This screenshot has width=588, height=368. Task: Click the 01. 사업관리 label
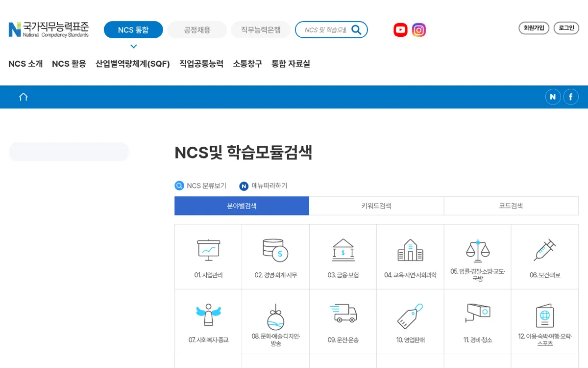tap(208, 275)
